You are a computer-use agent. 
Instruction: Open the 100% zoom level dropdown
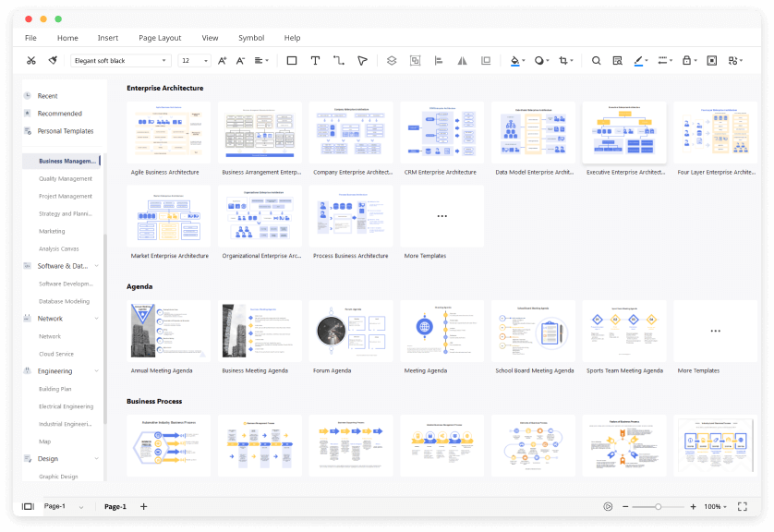(714, 506)
